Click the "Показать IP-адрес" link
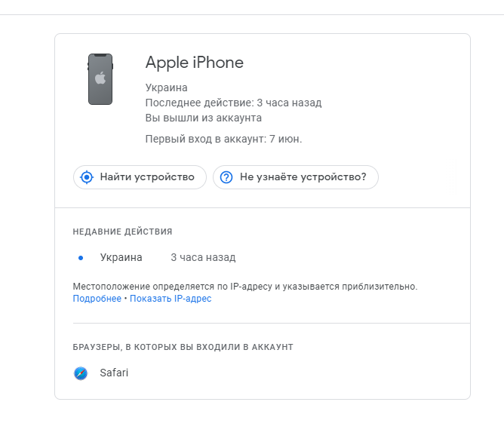 tap(171, 299)
